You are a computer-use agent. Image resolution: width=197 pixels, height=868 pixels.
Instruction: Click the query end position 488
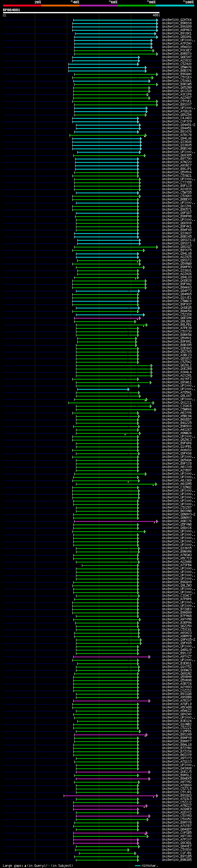pyautogui.click(x=155, y=15)
